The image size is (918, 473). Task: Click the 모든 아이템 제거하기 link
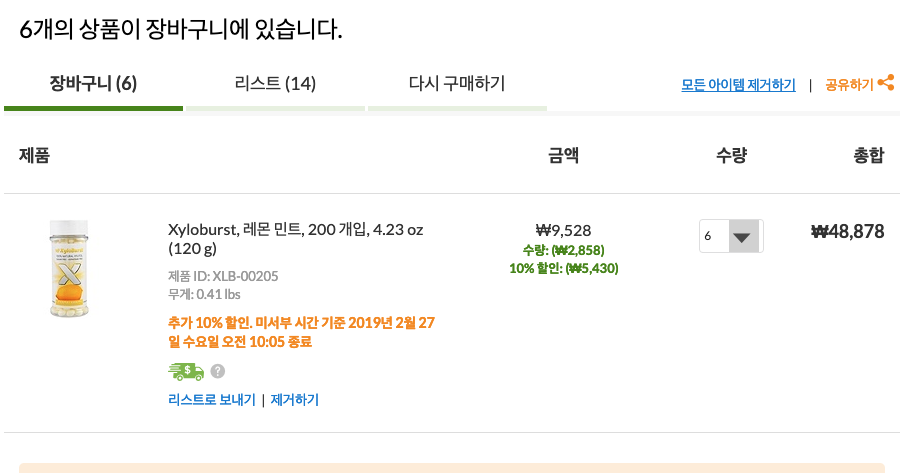coord(738,85)
